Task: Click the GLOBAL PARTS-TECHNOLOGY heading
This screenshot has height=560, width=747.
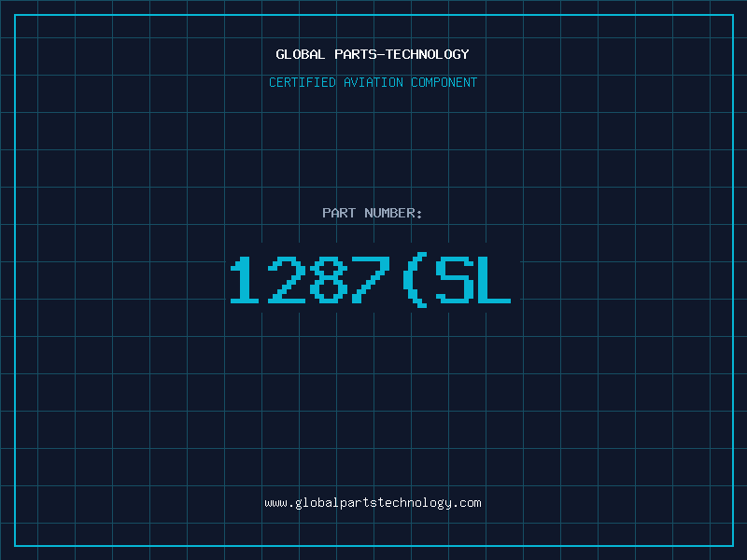Action: coord(373,54)
